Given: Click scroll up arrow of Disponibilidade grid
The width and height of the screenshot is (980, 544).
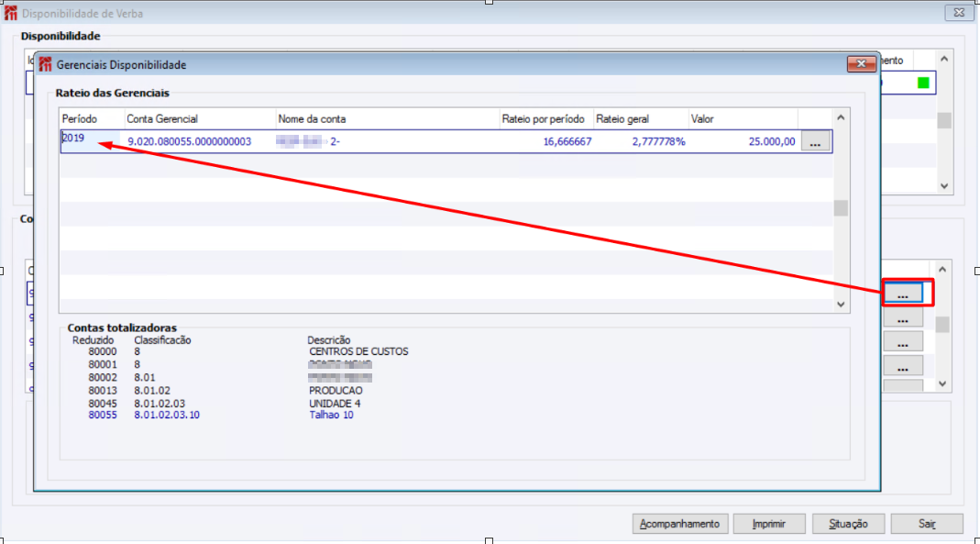Looking at the screenshot, I should click(944, 59).
